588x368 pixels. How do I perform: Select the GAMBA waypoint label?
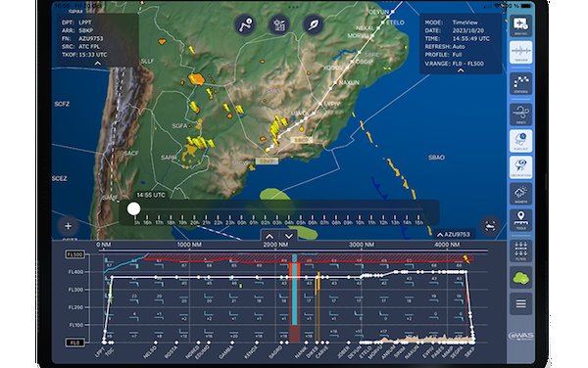[x=226, y=353]
